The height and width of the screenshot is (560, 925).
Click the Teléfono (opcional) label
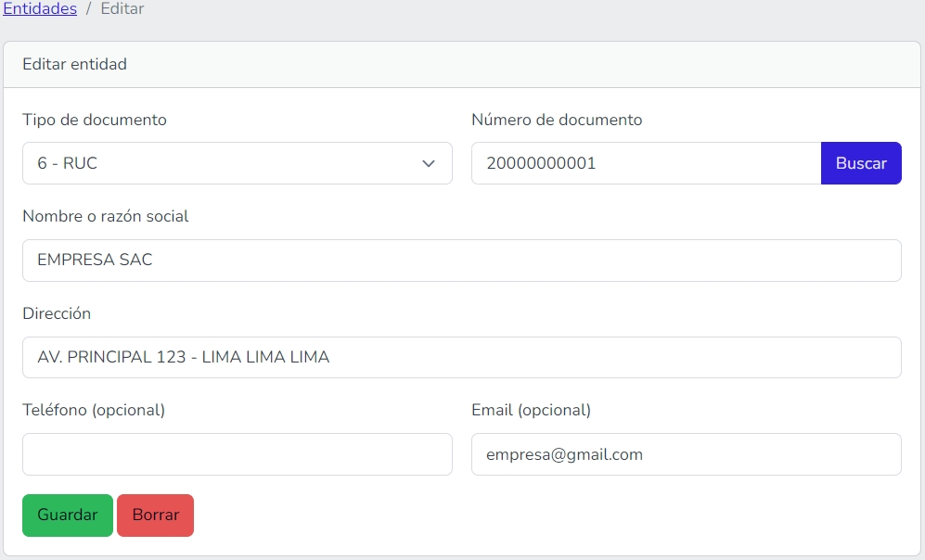(94, 410)
